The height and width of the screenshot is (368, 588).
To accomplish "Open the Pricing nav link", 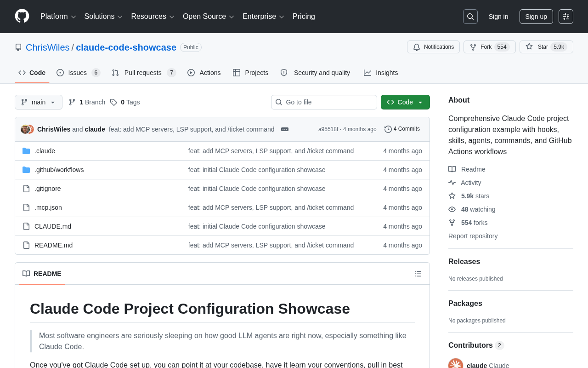I will coord(304,17).
